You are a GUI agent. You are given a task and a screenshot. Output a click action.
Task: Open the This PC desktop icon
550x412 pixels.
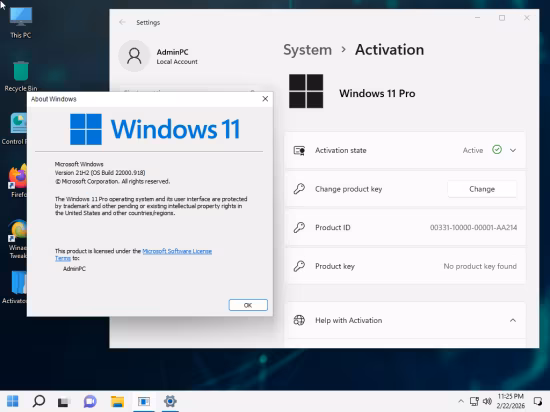pyautogui.click(x=21, y=22)
